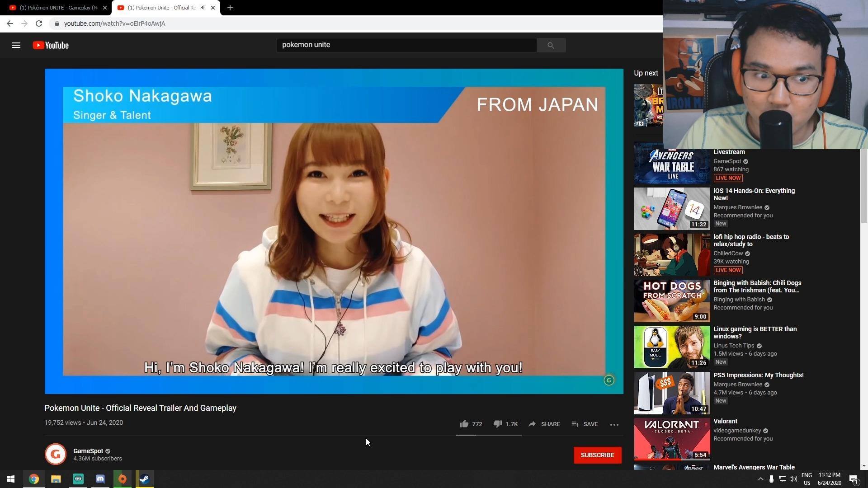The width and height of the screenshot is (868, 488).
Task: Click the YouTube search magnifier button
Action: click(x=551, y=45)
